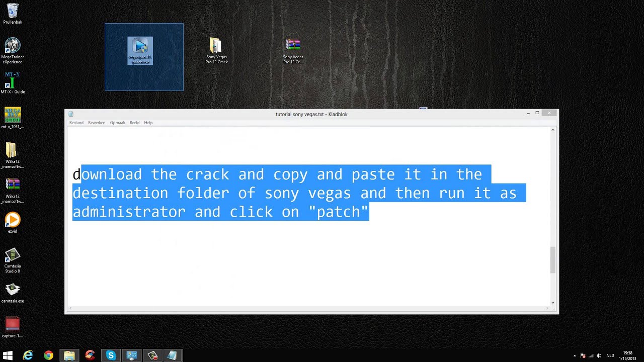The width and height of the screenshot is (644, 362).
Task: Switch to Skype in the taskbar
Action: point(111,355)
